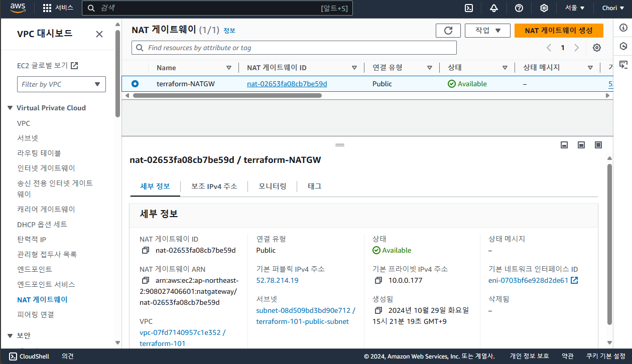Open console settings gear in top bar

coord(544,8)
